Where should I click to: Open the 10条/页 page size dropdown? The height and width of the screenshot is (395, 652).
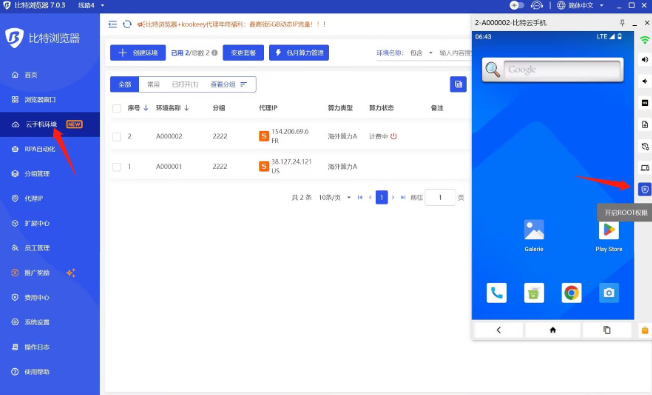pos(335,198)
